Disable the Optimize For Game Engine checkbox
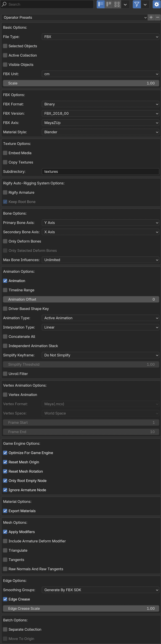The width and height of the screenshot is (161, 644). pyautogui.click(x=5, y=453)
